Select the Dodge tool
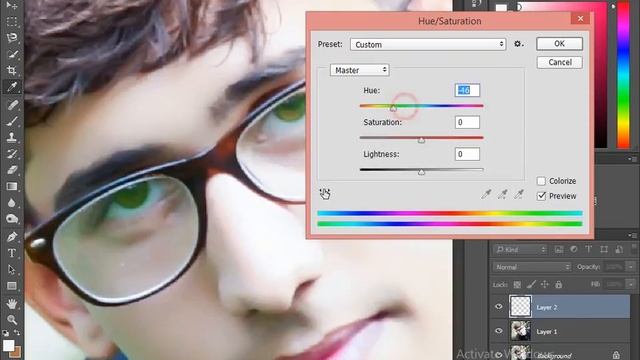 (x=12, y=219)
